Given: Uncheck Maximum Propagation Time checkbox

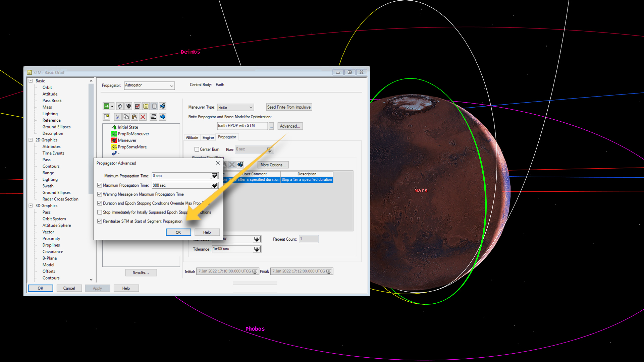Looking at the screenshot, I should [100, 185].
